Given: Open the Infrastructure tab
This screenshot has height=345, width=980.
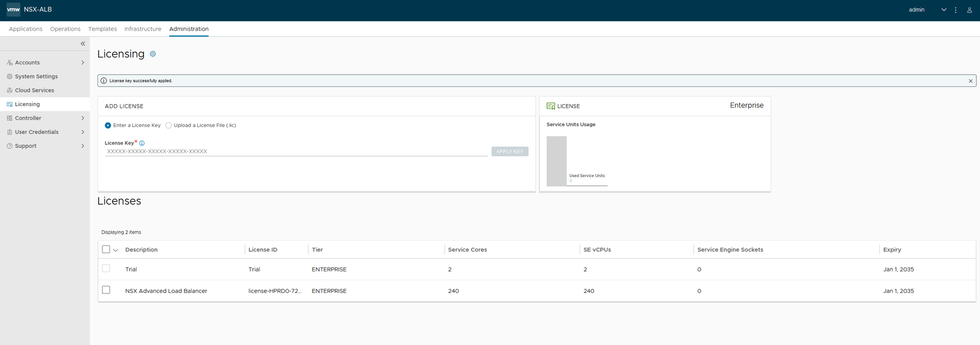Looking at the screenshot, I should click(143, 29).
